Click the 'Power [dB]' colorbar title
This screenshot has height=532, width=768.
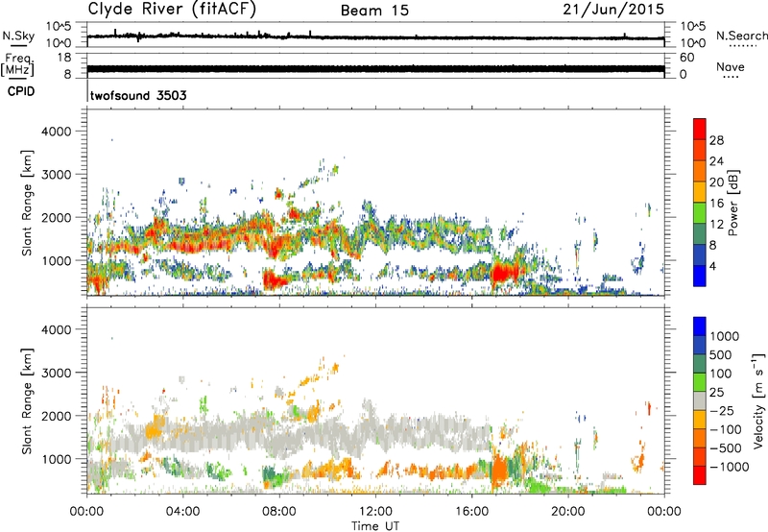(732, 203)
